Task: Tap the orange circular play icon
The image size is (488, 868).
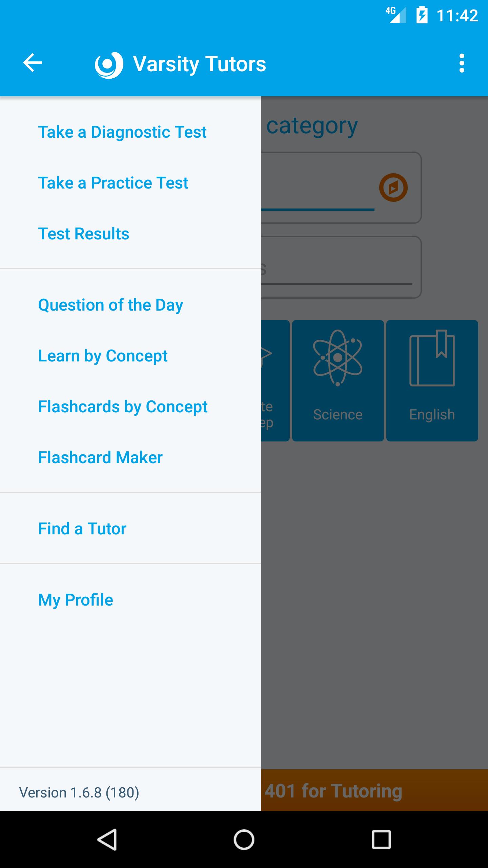Action: coord(393,188)
